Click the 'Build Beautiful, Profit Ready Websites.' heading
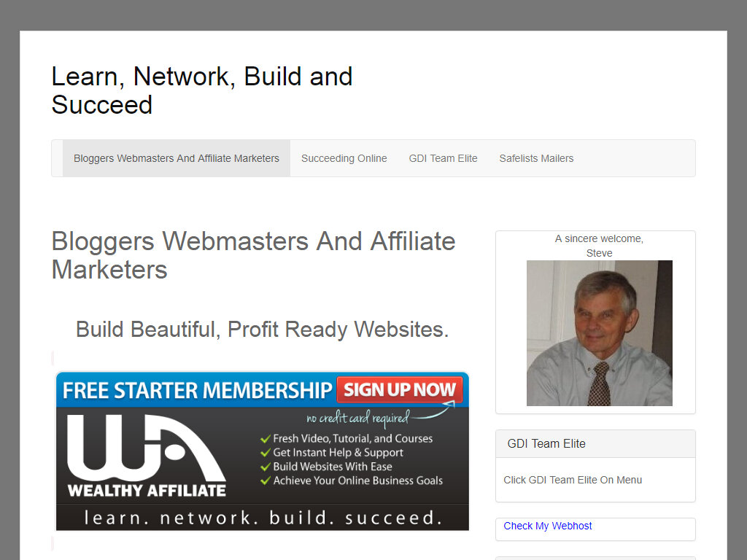 (x=263, y=330)
